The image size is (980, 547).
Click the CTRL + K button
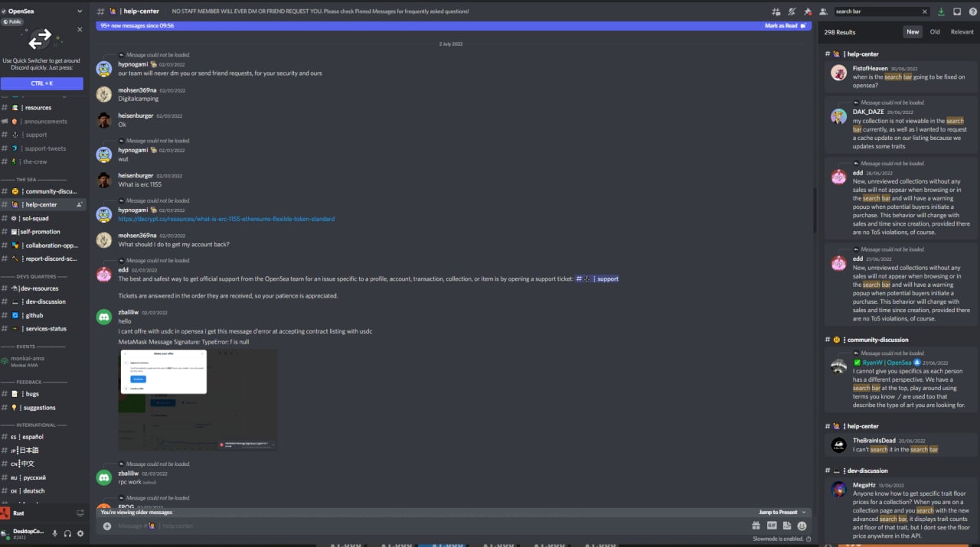coord(42,83)
